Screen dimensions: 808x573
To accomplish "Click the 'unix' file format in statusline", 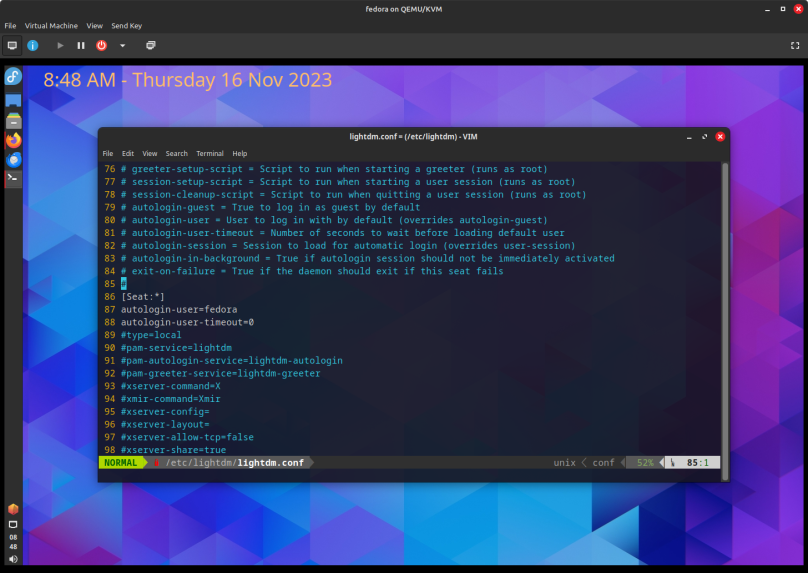I will (x=564, y=463).
